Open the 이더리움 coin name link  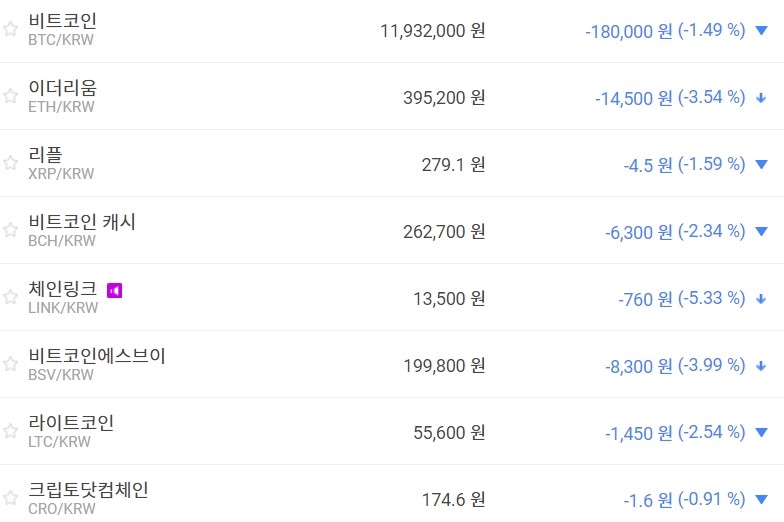(x=62, y=88)
